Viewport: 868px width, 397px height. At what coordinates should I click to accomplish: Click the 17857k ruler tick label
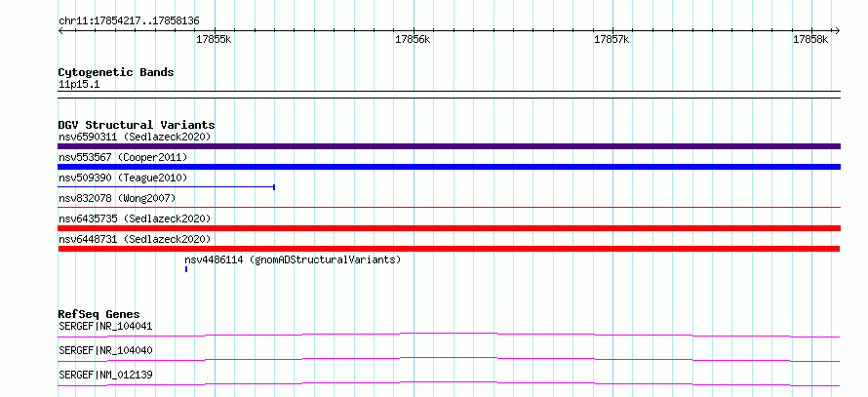[x=612, y=40]
